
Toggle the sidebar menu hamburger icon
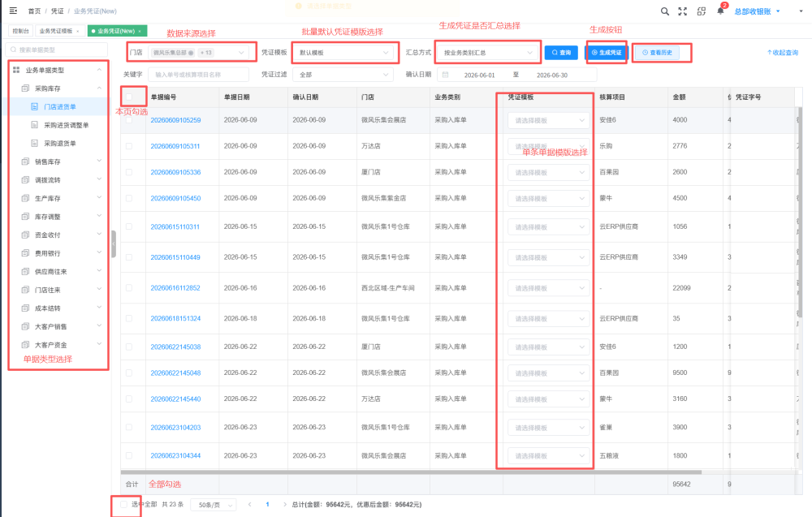14,11
